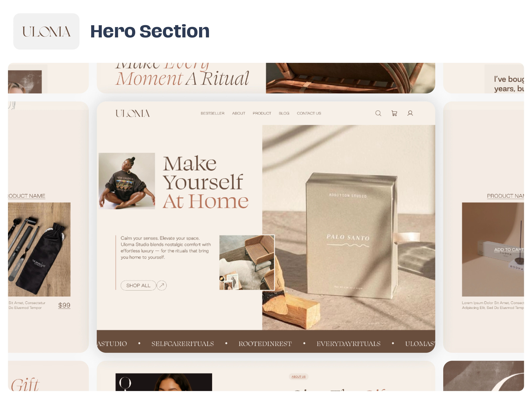Click the search magnifier icon
The height and width of the screenshot is (399, 532).
click(378, 113)
